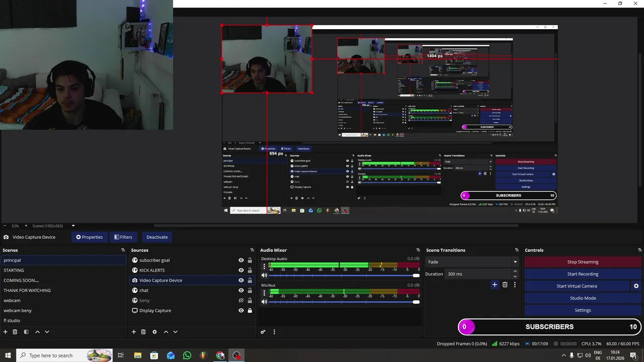This screenshot has height=362, width=644.
Task: Add a configurable transition with plus
Action: [x=495, y=285]
